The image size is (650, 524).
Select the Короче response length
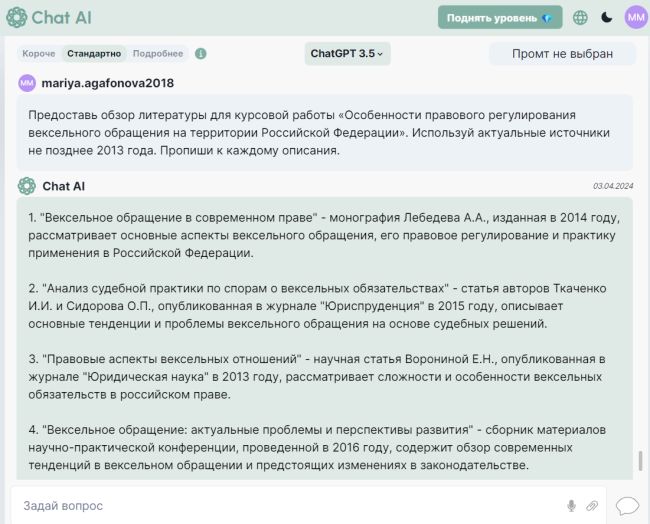(x=39, y=54)
